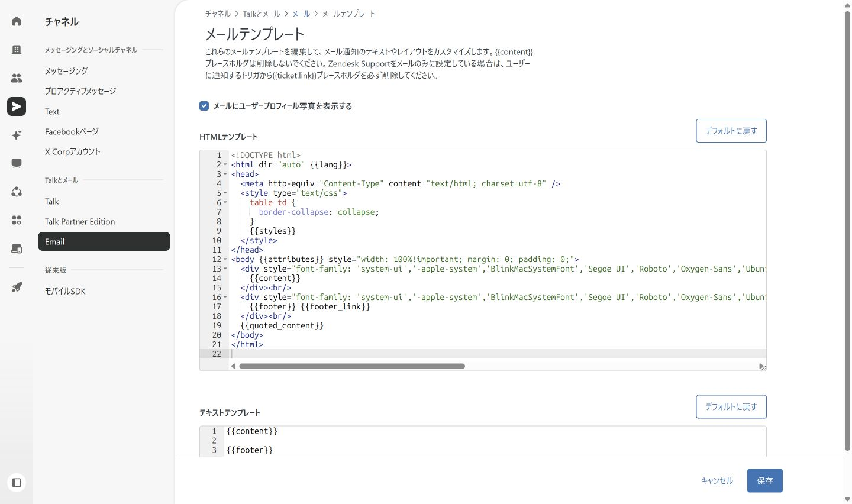
Task: Toggle user profile photo display checkbox
Action: click(x=204, y=106)
